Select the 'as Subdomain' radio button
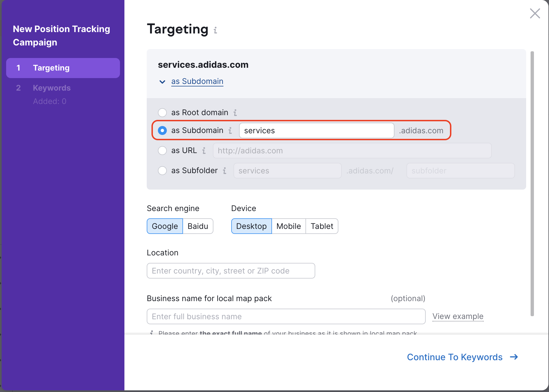 click(162, 130)
